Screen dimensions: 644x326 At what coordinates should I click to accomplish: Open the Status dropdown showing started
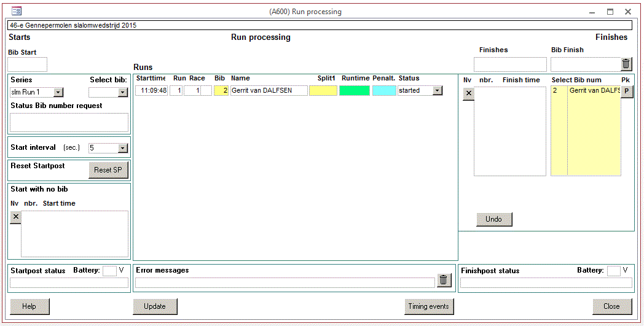click(x=438, y=90)
